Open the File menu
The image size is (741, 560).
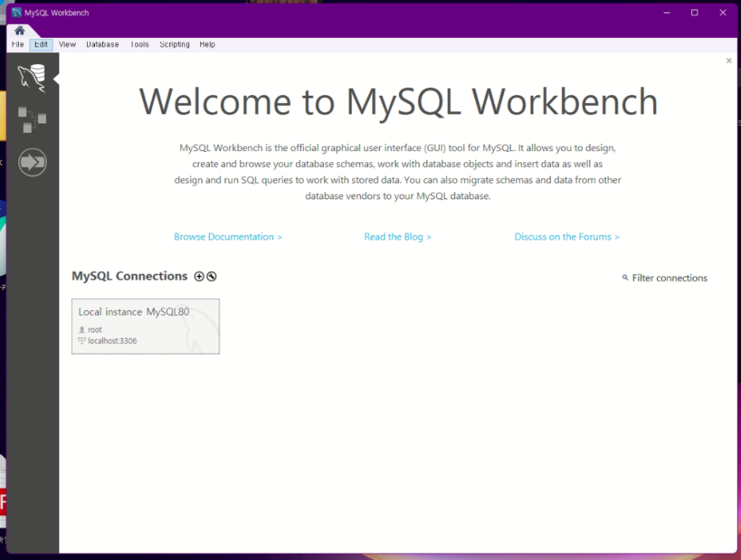pos(17,44)
